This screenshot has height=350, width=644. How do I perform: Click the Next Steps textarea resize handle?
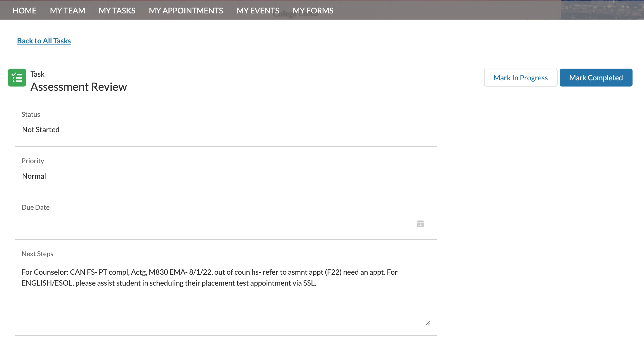(428, 323)
